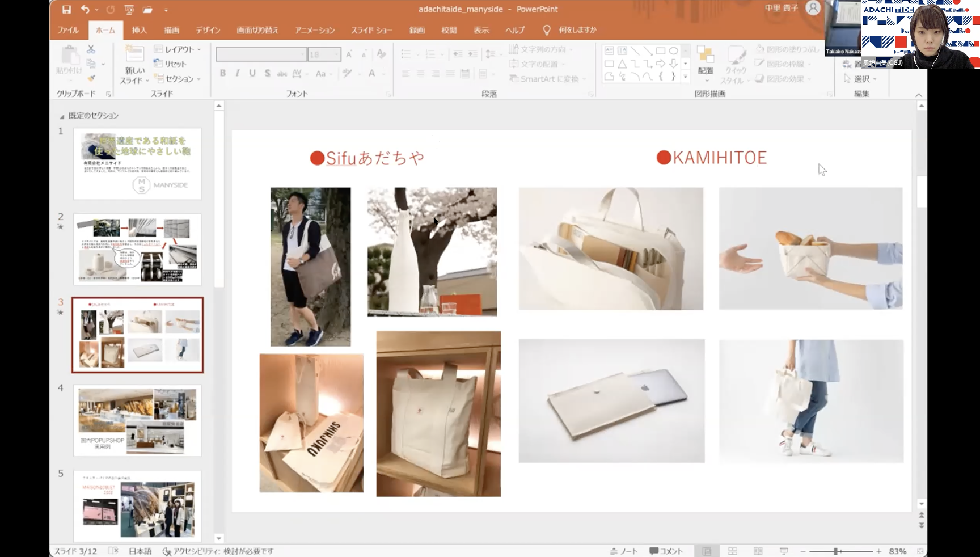Screen dimensions: 980x557
Task: Click the zoom slider handle
Action: point(836,551)
